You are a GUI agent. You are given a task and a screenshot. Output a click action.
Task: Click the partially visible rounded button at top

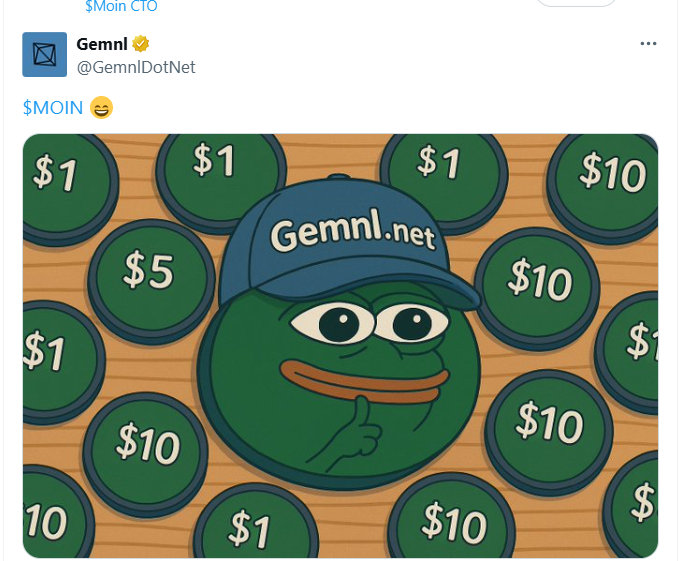pos(576,3)
